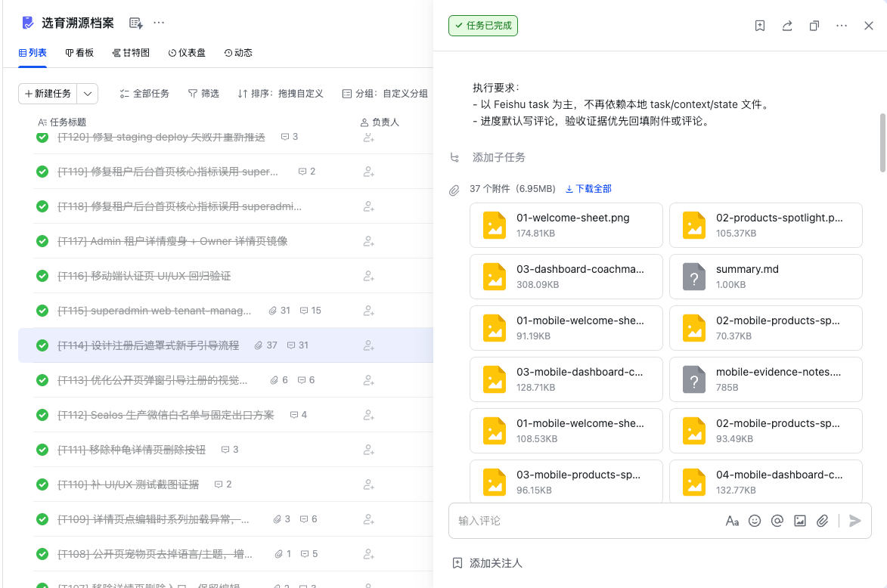Click 添加子任务 to add a subtask

(499, 157)
